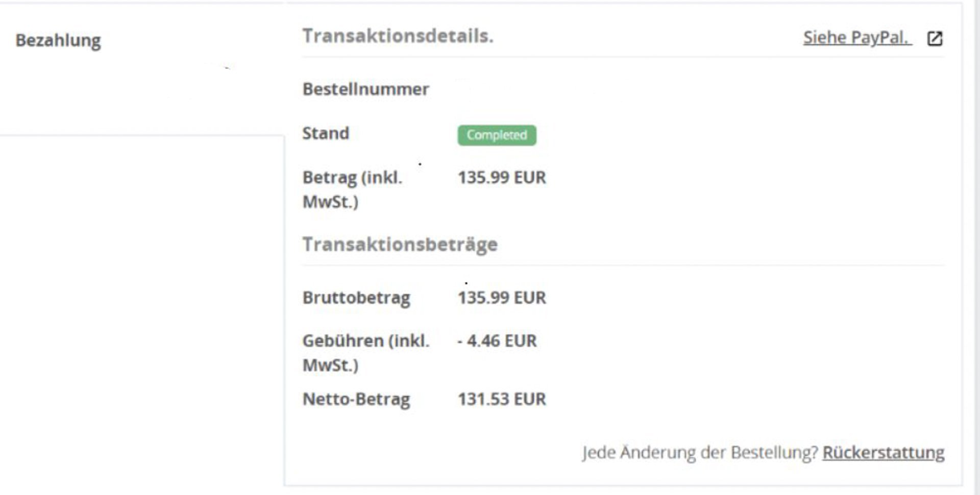Image resolution: width=980 pixels, height=495 pixels.
Task: Click the green Completed status badge
Action: [497, 135]
